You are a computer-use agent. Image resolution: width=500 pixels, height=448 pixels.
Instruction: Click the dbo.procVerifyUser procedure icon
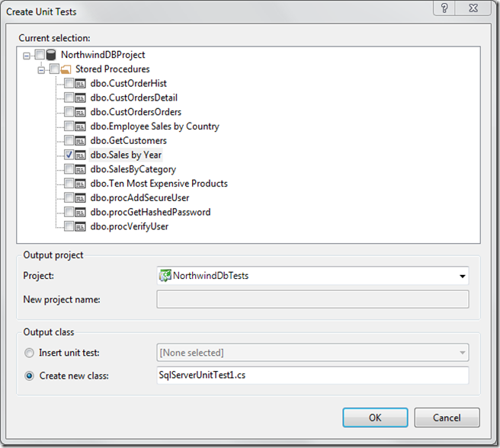(x=80, y=227)
